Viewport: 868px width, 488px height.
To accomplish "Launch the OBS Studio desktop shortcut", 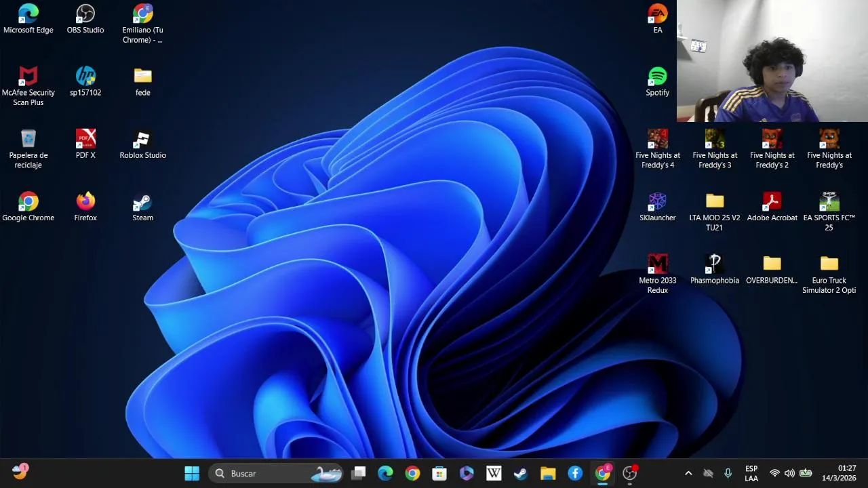I will coord(85,19).
